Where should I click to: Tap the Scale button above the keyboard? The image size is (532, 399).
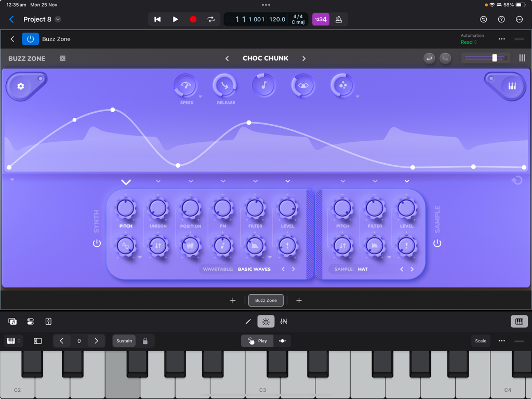coord(480,341)
